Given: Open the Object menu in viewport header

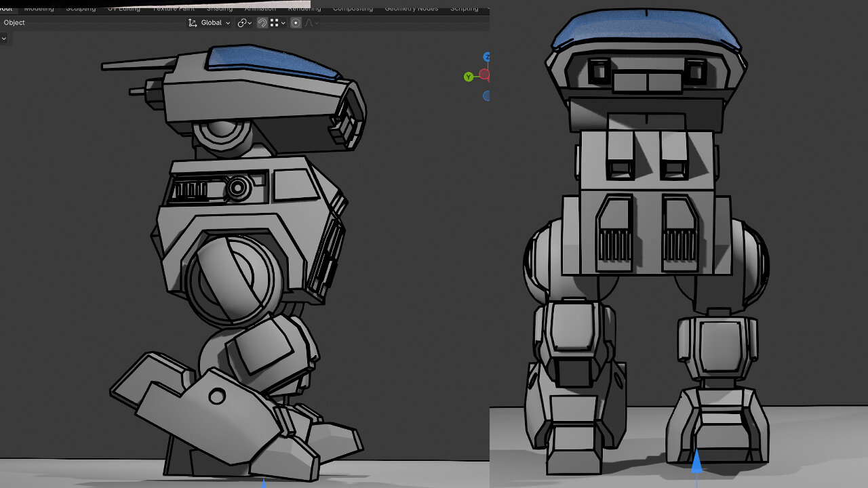Looking at the screenshot, I should pyautogui.click(x=14, y=22).
